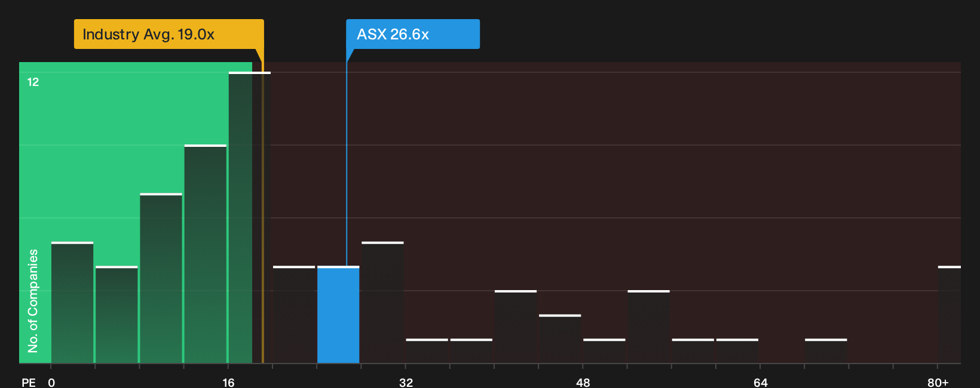Click the PE axis label
This screenshot has height=388, width=980.
point(29,382)
